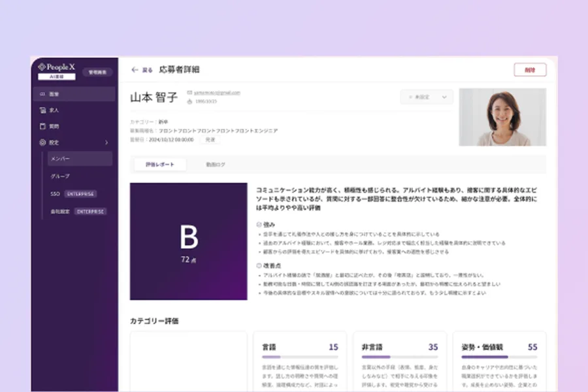Screen dimensions: 588x392
Task: Click the コミュニケーション能力 summary paragraph
Action: (397, 199)
